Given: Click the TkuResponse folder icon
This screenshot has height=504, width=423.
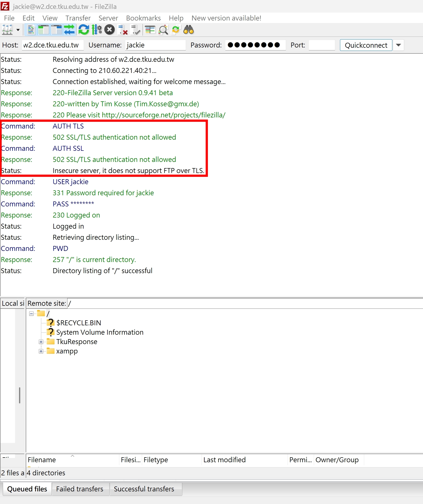Looking at the screenshot, I should tap(51, 341).
